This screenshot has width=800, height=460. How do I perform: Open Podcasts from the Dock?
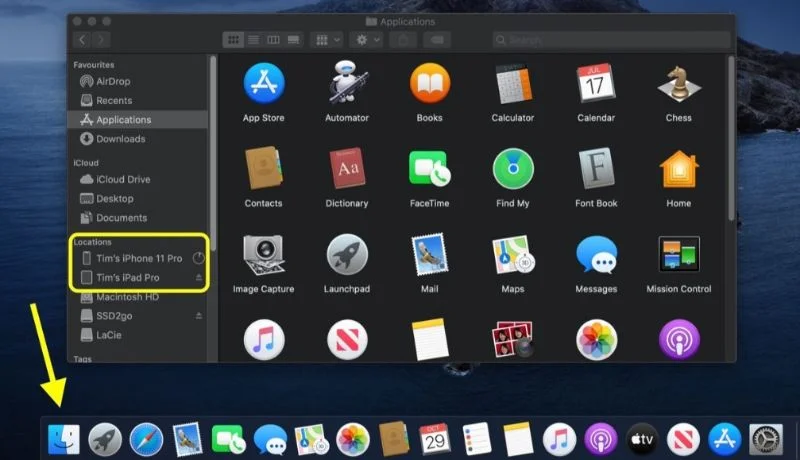point(601,439)
